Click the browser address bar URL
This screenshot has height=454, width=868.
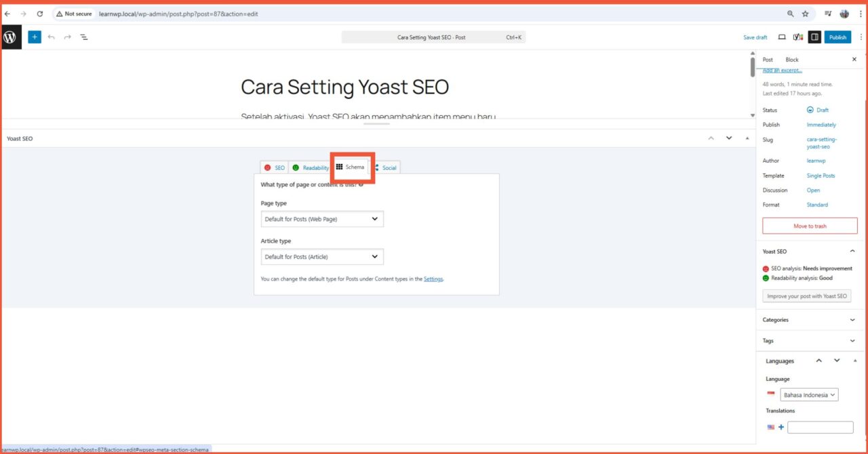point(178,14)
